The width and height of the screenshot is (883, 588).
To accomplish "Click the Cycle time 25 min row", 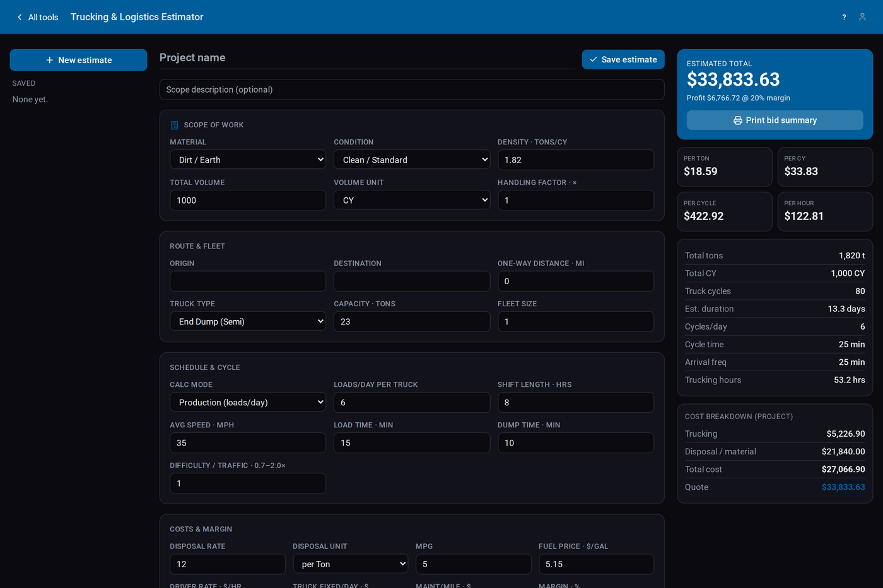I will (775, 345).
